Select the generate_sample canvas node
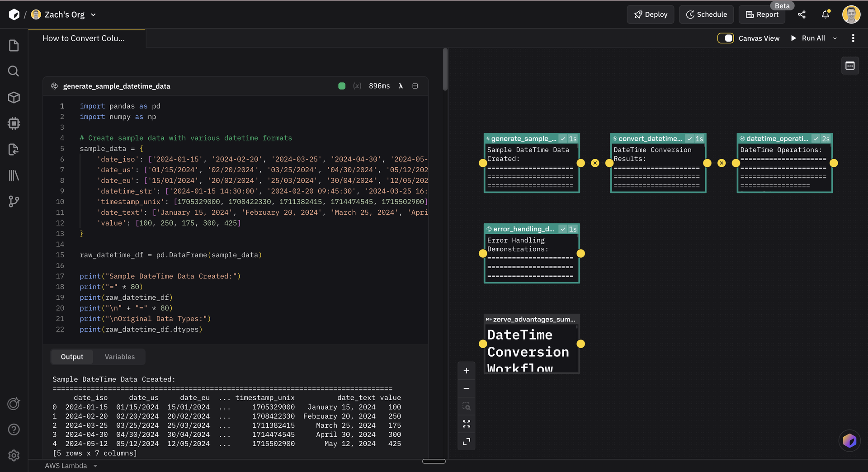The height and width of the screenshot is (472, 868). (x=532, y=163)
